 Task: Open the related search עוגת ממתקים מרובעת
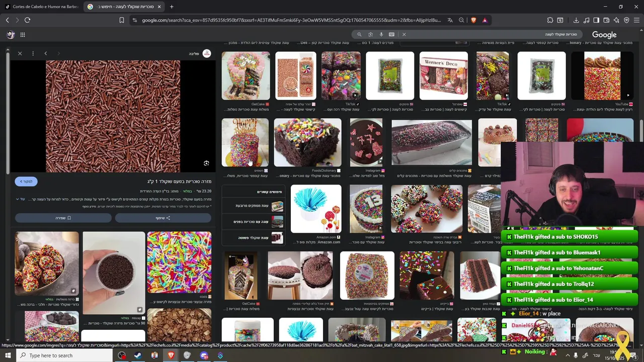click(x=253, y=206)
